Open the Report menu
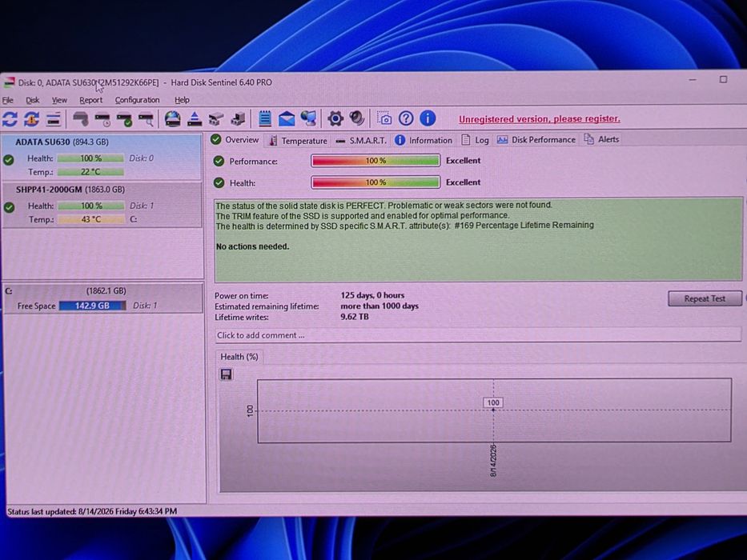Image resolution: width=747 pixels, height=560 pixels. [x=90, y=100]
